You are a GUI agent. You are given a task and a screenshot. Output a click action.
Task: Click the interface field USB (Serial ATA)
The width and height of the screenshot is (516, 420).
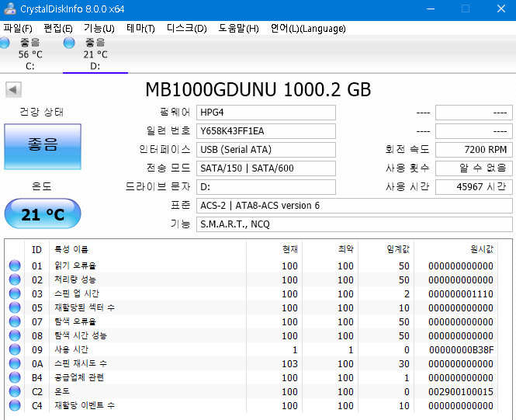click(x=266, y=150)
